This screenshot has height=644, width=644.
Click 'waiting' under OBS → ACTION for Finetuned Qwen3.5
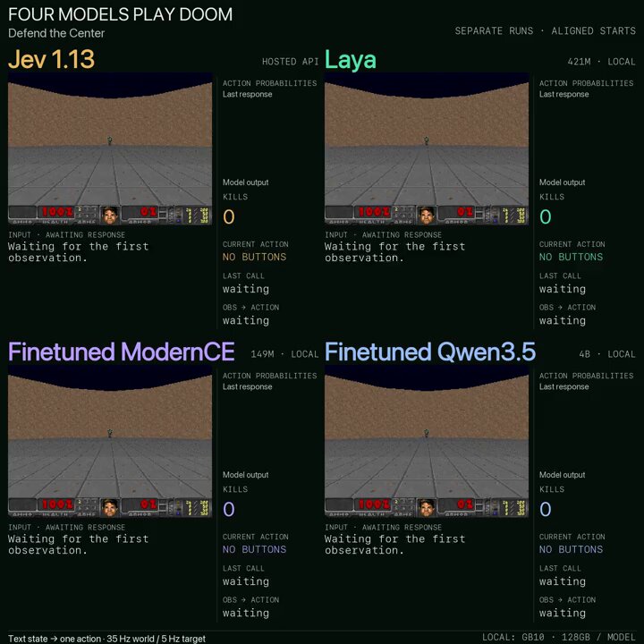point(563,614)
